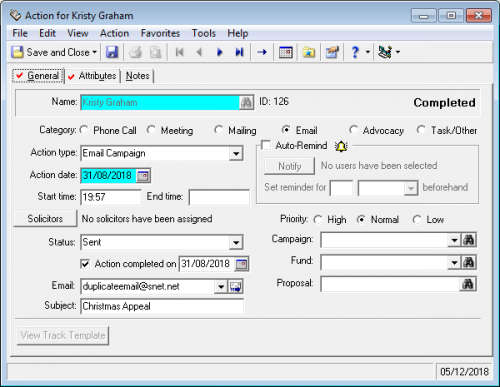Go to the last record arrow

click(x=239, y=52)
